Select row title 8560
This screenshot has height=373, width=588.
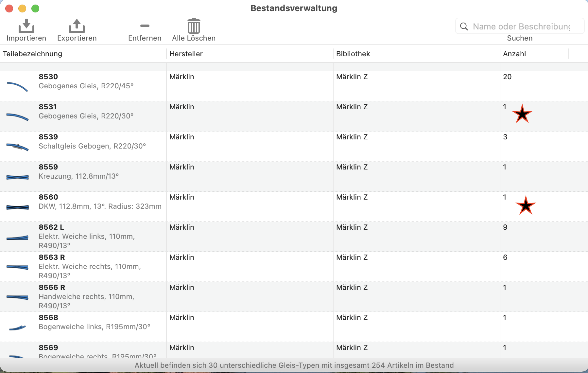click(48, 197)
